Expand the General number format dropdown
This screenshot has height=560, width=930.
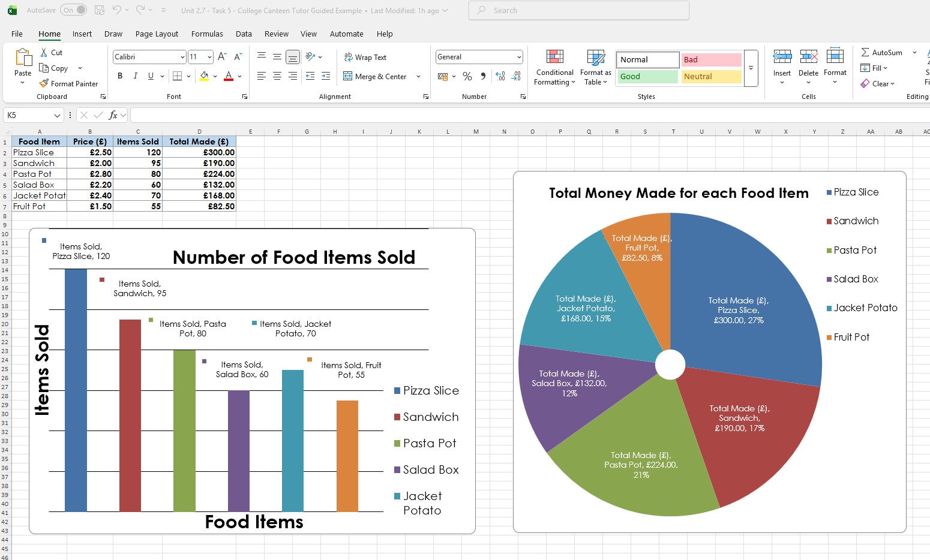[x=518, y=57]
